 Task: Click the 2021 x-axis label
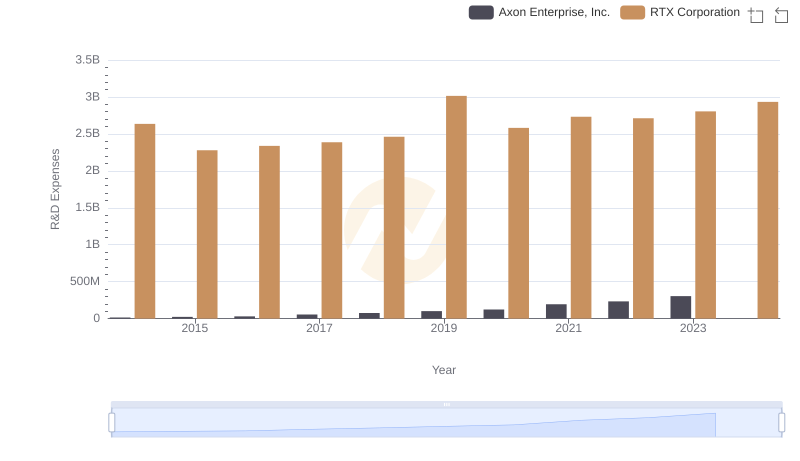[x=568, y=328]
